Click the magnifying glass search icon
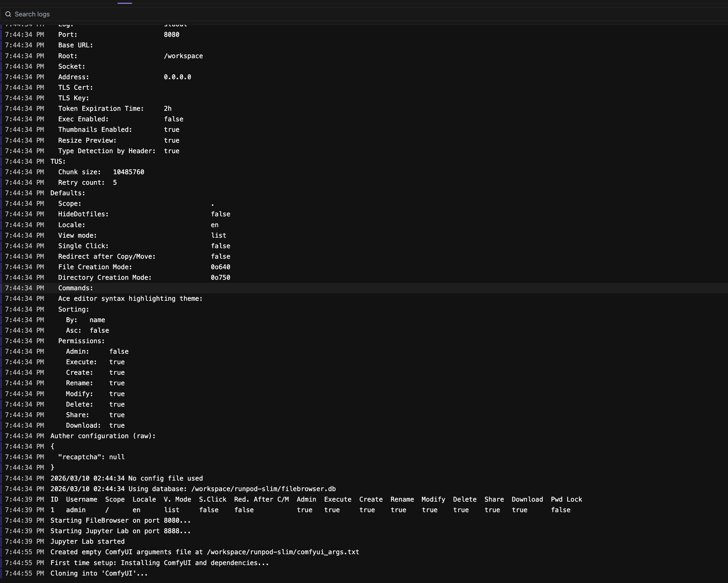 [x=8, y=14]
